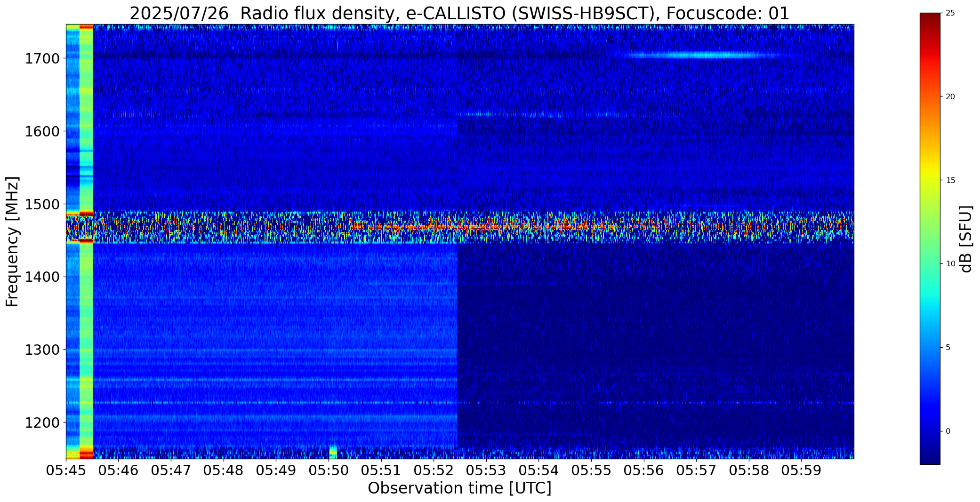Click the colorbar tick label 15
This screenshot has width=980, height=502.
click(950, 180)
